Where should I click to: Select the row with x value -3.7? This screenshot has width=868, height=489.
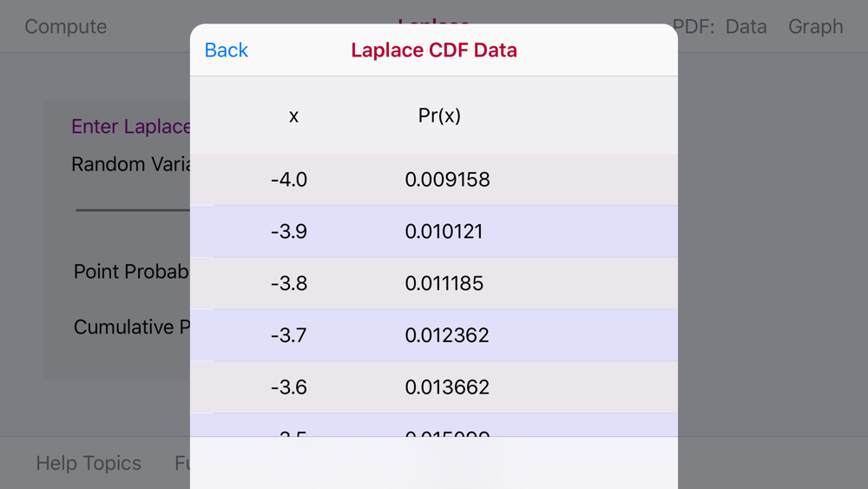tap(434, 335)
